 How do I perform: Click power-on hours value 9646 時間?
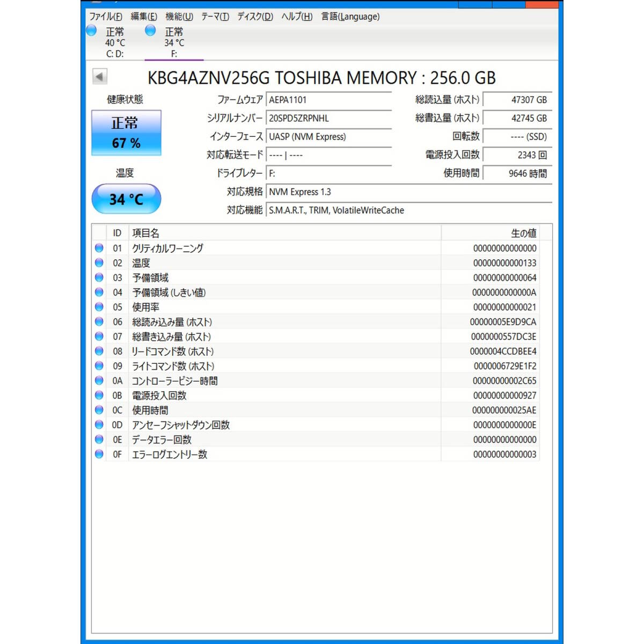coord(517,173)
